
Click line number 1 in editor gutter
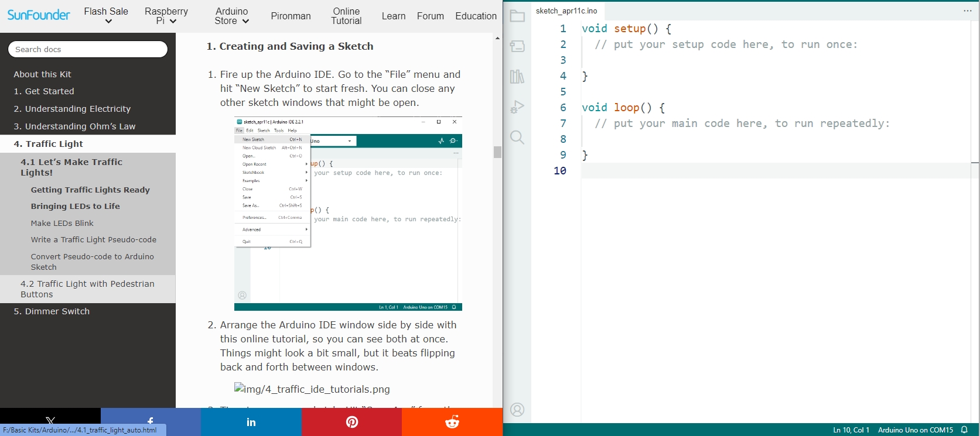click(563, 29)
